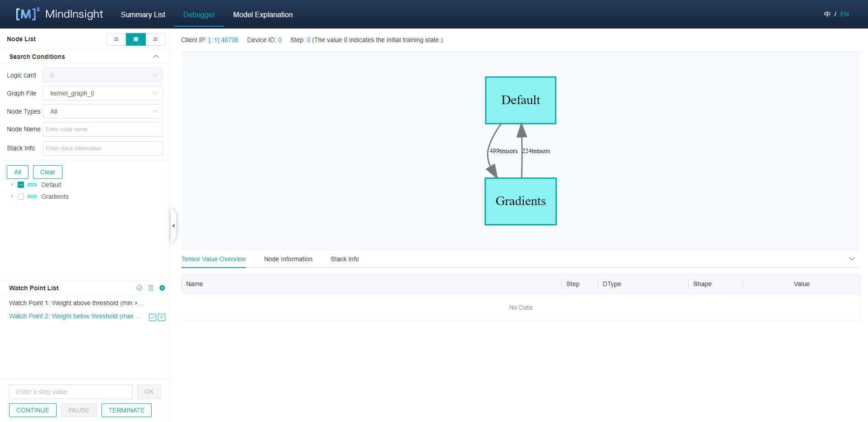The width and height of the screenshot is (868, 422).
Task: Switch Node List to the left-indent list view
Action: [x=116, y=39]
